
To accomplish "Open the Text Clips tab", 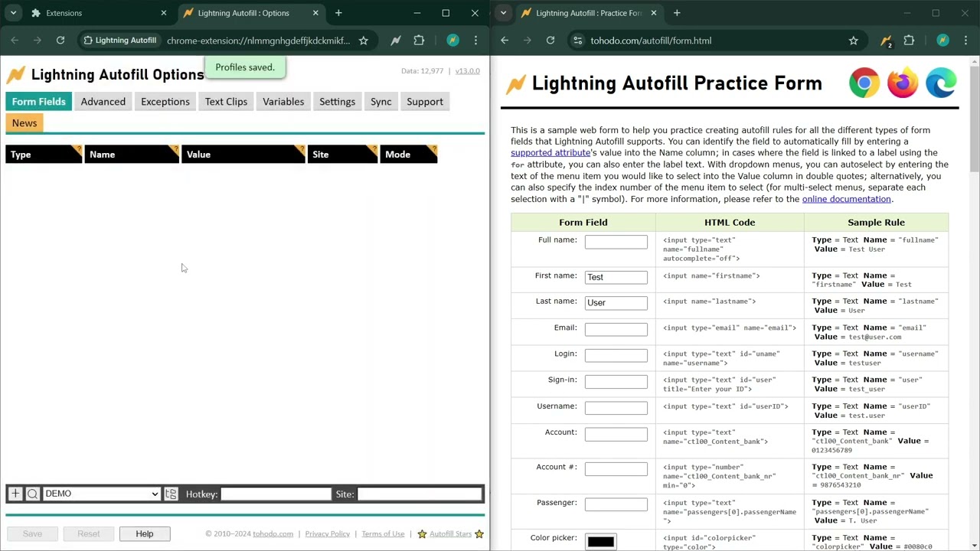I will pyautogui.click(x=226, y=102).
